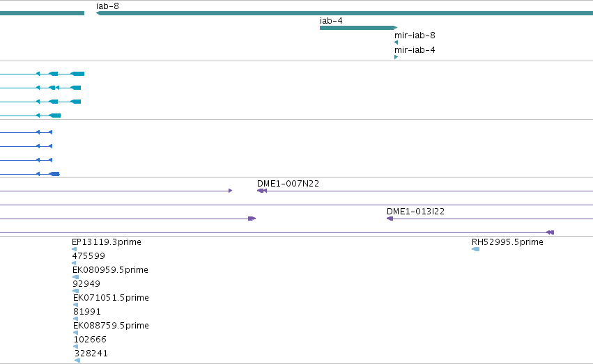Click the iab-8 gene label
Image resolution: width=593 pixels, height=364 pixels.
pos(107,6)
